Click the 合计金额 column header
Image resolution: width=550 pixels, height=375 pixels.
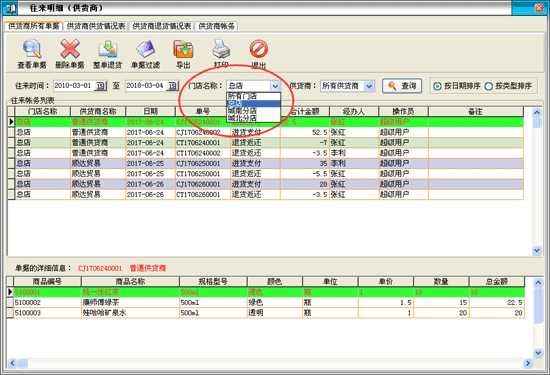(x=304, y=112)
